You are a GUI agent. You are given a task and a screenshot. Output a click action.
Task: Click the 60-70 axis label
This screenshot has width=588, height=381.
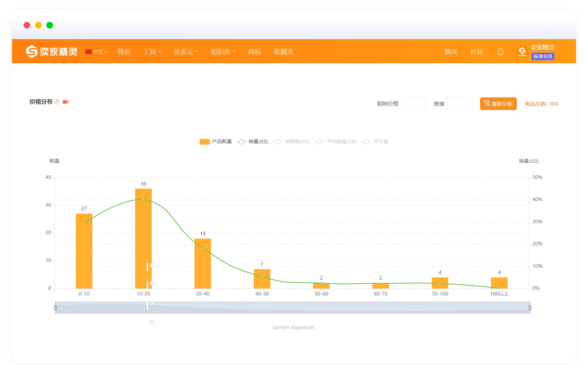tap(381, 294)
